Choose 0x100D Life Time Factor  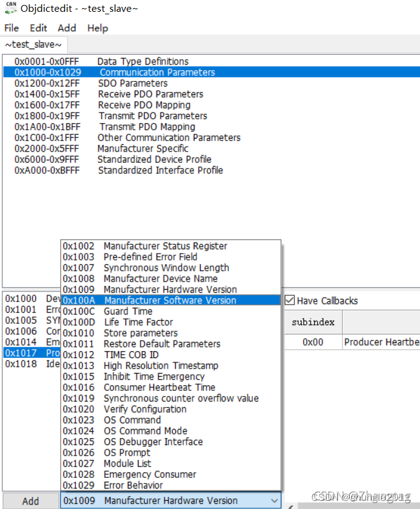(171, 322)
